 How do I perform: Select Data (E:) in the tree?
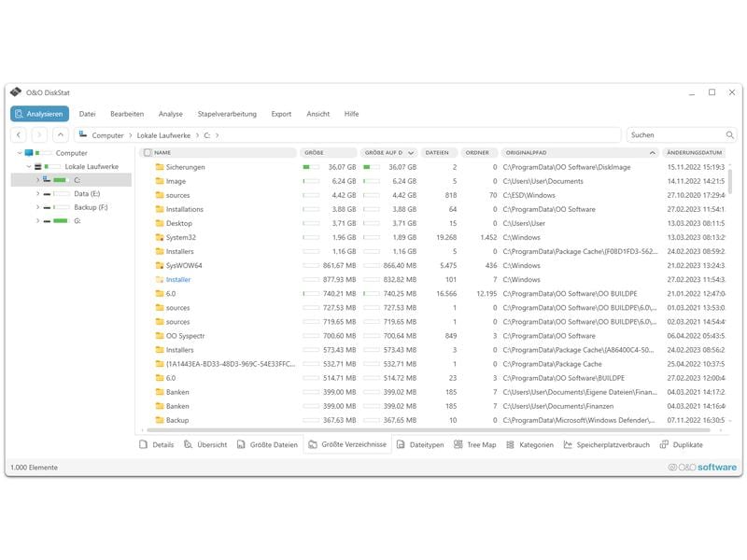point(87,194)
